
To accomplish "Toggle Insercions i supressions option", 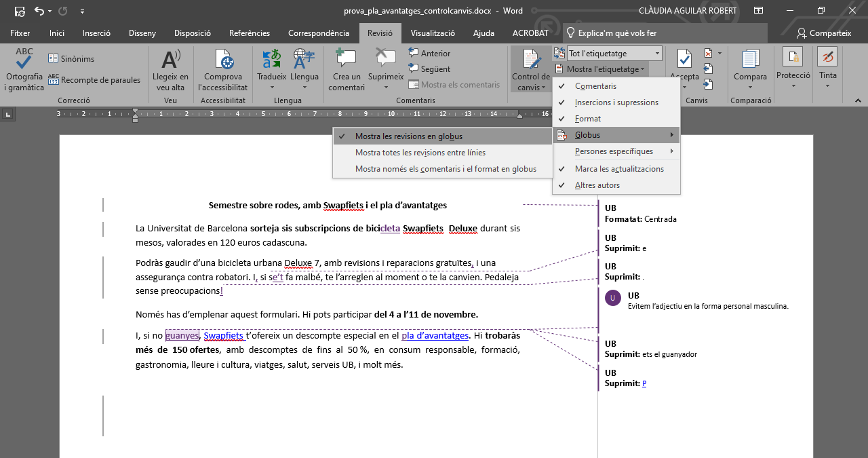I will pos(616,102).
